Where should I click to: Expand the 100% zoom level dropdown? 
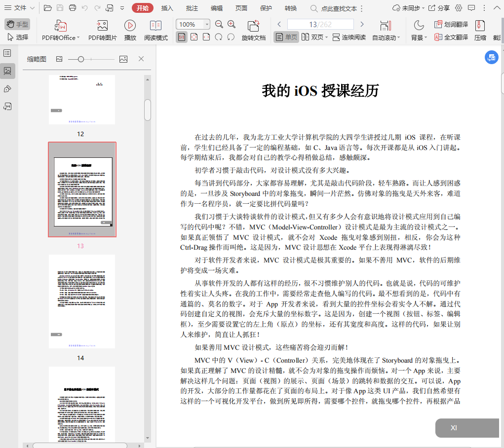(206, 24)
